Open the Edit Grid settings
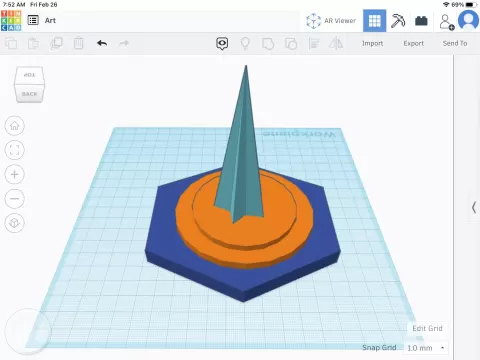 [427, 328]
